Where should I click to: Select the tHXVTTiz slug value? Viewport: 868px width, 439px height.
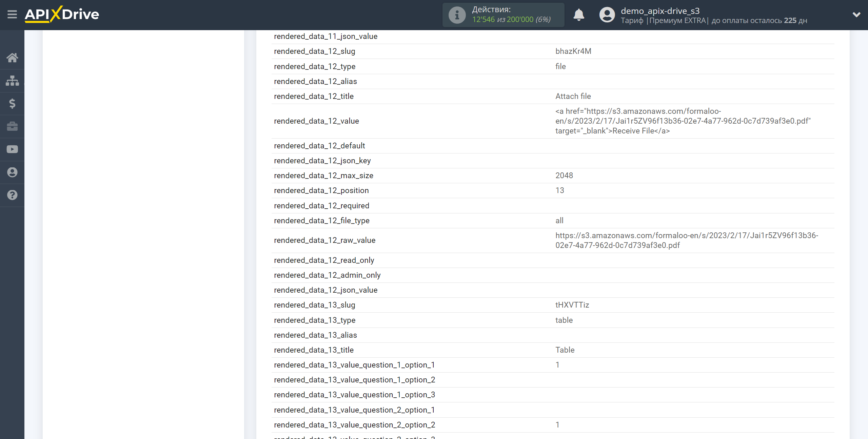tap(572, 305)
